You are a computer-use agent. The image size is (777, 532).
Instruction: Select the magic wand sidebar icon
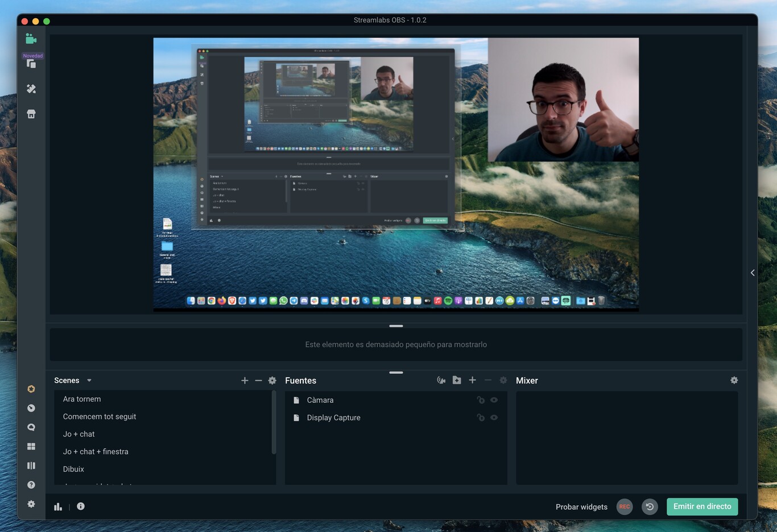(31, 88)
